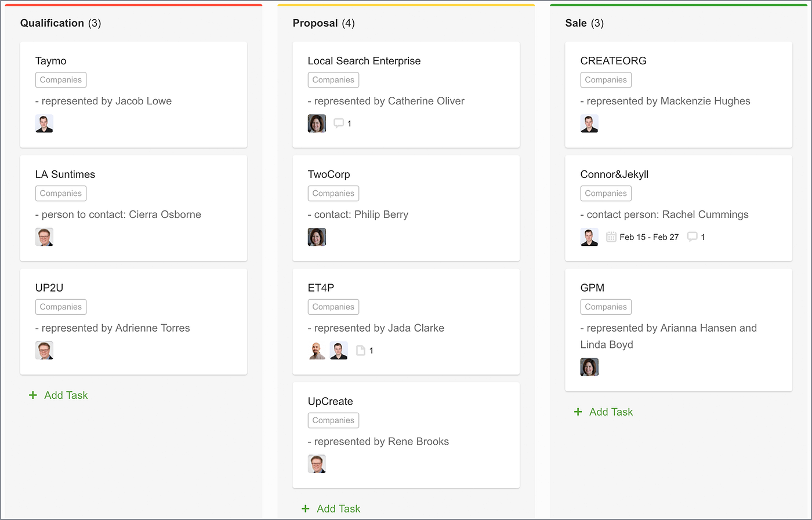Click the Companies tag on GPM card
This screenshot has width=812, height=520.
606,307
